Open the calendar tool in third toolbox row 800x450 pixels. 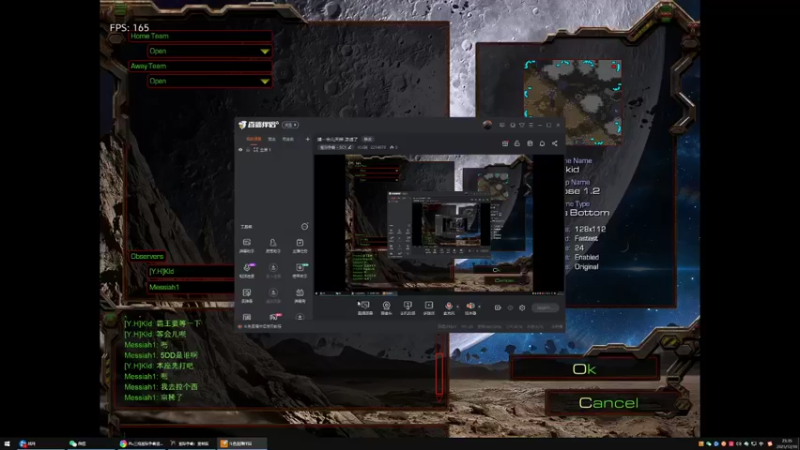[x=299, y=295]
